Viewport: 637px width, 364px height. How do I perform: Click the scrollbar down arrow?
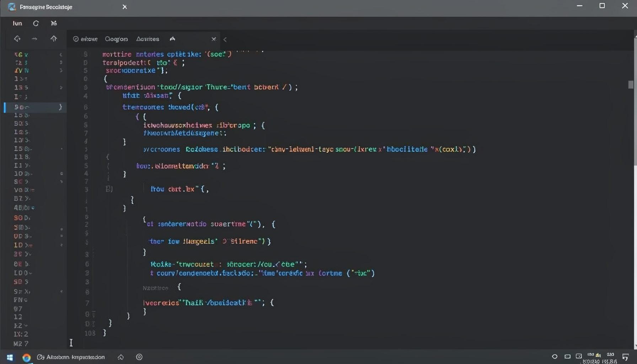pyautogui.click(x=635, y=347)
